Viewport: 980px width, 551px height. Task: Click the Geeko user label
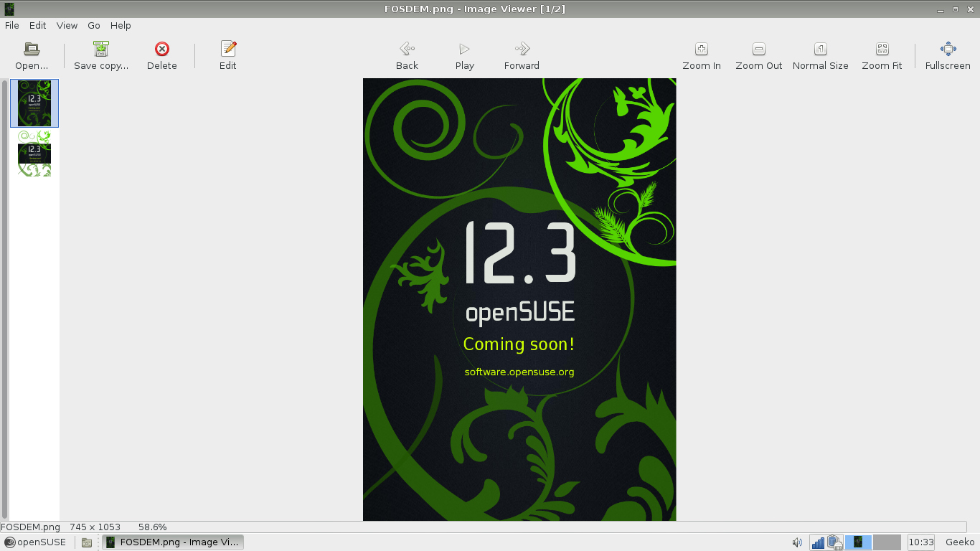[960, 542]
